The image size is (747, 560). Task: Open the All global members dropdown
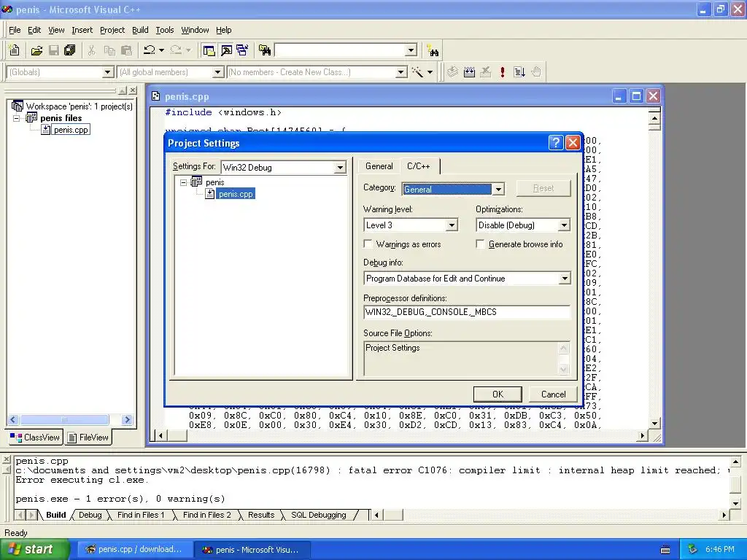coord(217,72)
